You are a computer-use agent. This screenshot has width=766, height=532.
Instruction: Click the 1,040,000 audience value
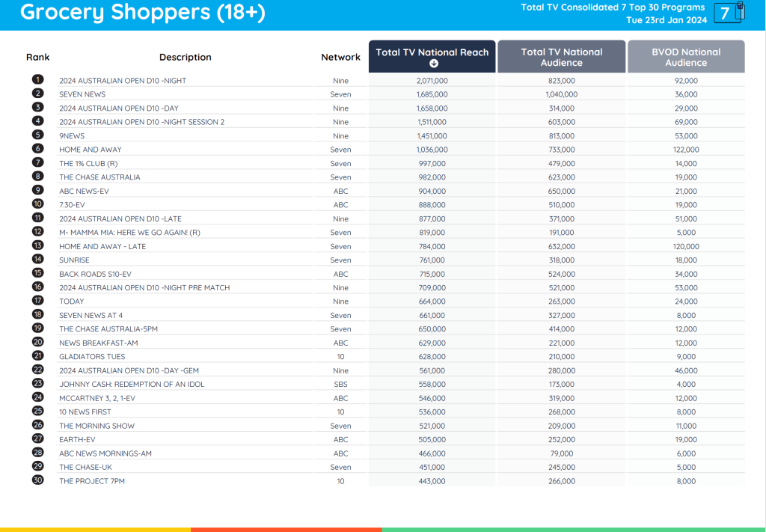pos(561,94)
